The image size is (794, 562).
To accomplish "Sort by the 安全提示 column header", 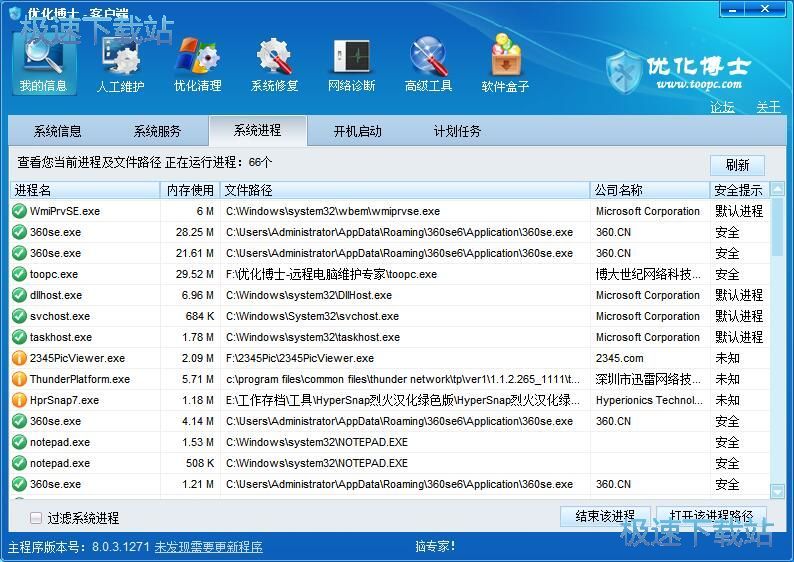I will coord(740,190).
